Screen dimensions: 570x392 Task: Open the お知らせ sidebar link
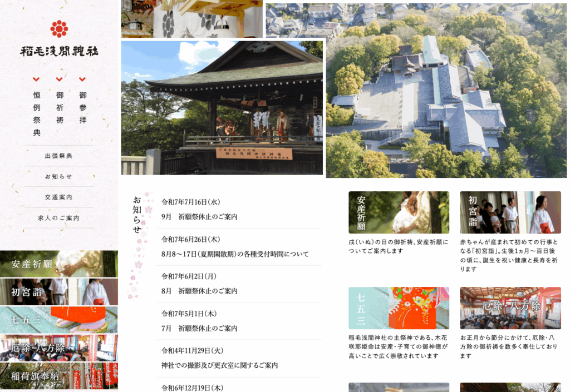[59, 176]
